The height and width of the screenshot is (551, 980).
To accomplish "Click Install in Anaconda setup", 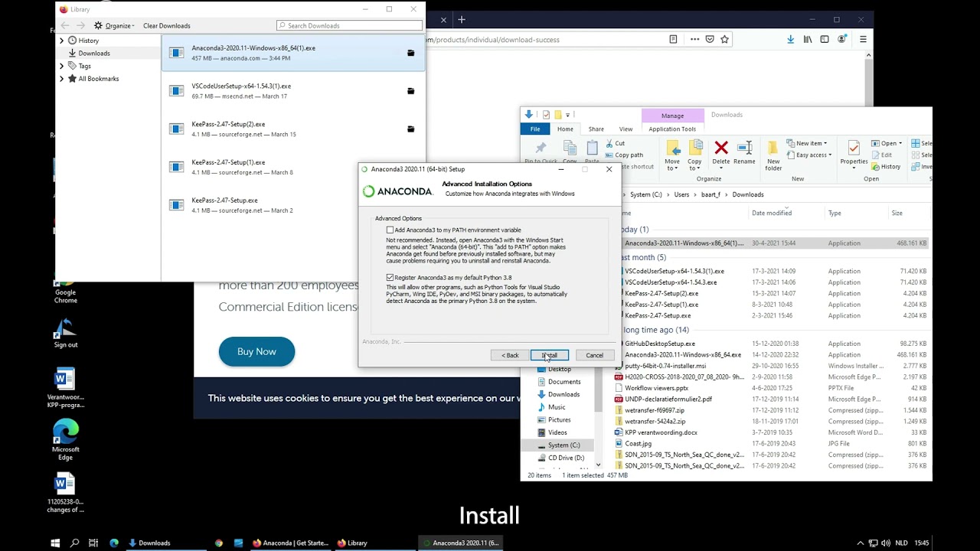I will pyautogui.click(x=550, y=355).
